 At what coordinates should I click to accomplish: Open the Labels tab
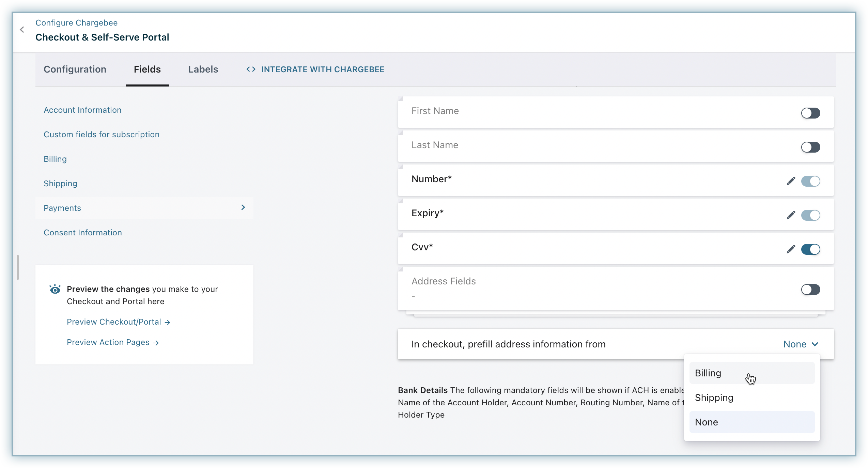(203, 69)
